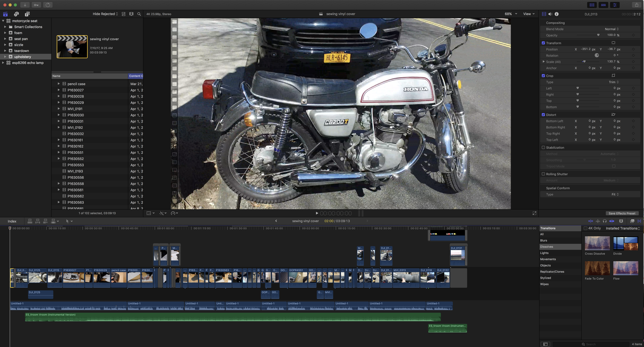Disable the Crop checkbox

(x=543, y=76)
